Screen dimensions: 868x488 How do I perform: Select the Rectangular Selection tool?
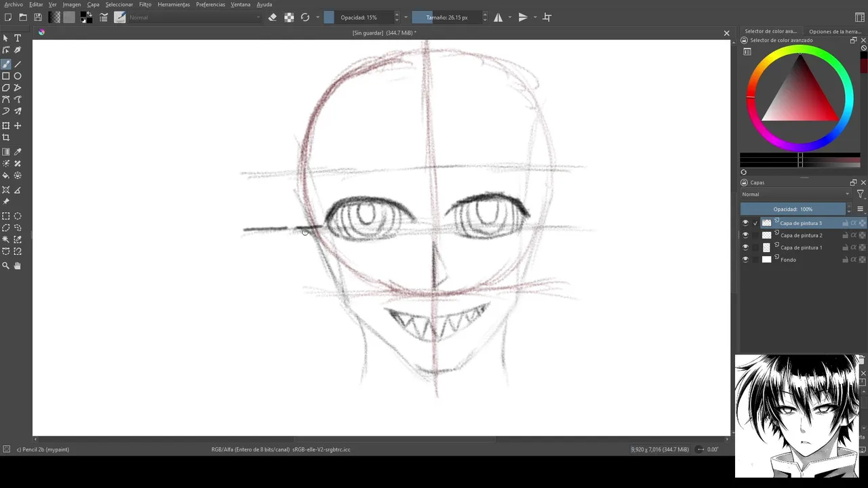tap(6, 216)
